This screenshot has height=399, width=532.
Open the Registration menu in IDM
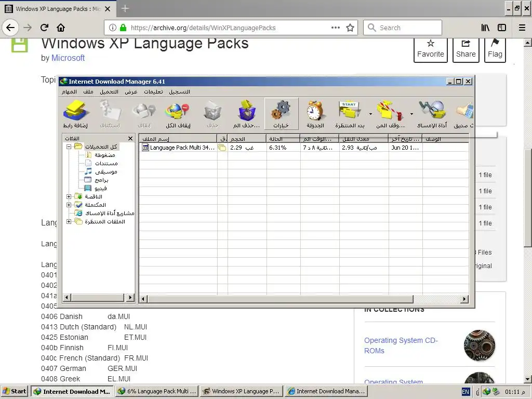tap(179, 92)
